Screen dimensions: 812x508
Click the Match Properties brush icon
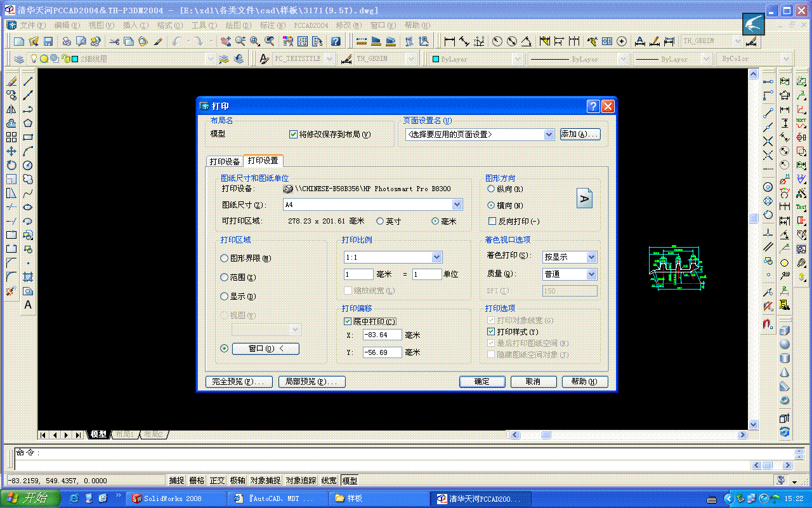point(158,41)
